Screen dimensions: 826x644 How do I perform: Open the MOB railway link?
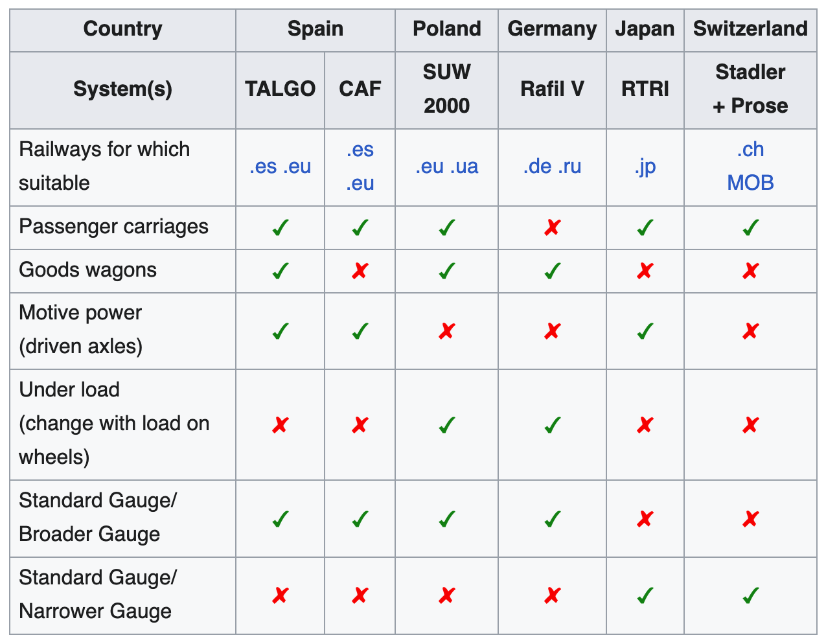coord(750,183)
